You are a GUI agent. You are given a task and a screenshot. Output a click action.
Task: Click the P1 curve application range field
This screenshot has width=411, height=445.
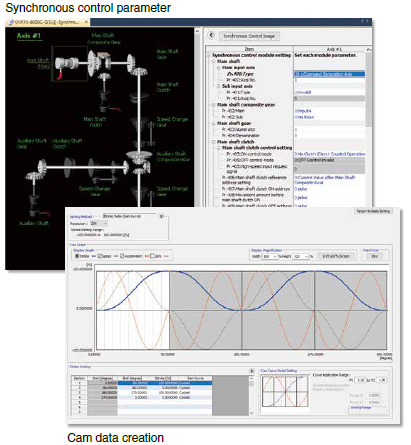pos(360,380)
